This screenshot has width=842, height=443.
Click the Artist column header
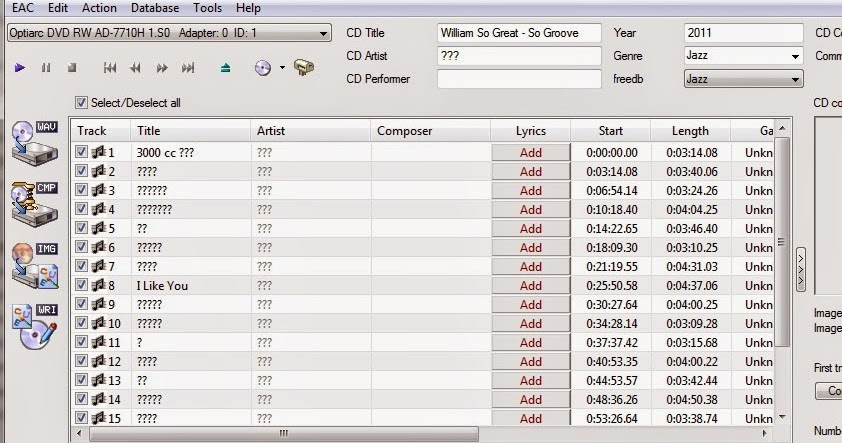coord(310,130)
